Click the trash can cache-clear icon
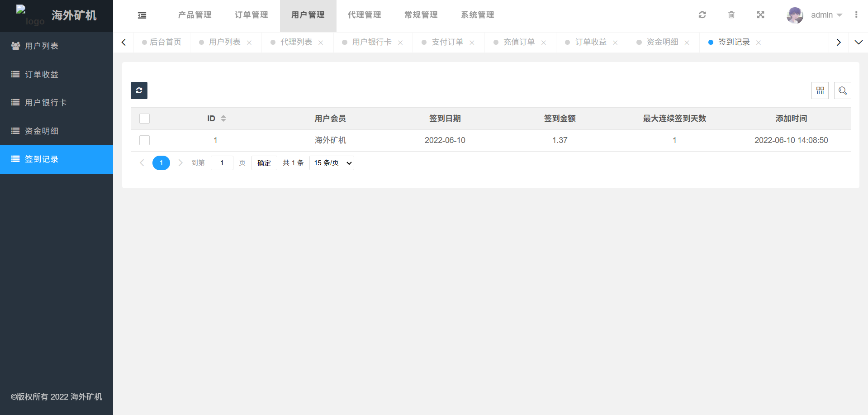868x415 pixels. [731, 15]
